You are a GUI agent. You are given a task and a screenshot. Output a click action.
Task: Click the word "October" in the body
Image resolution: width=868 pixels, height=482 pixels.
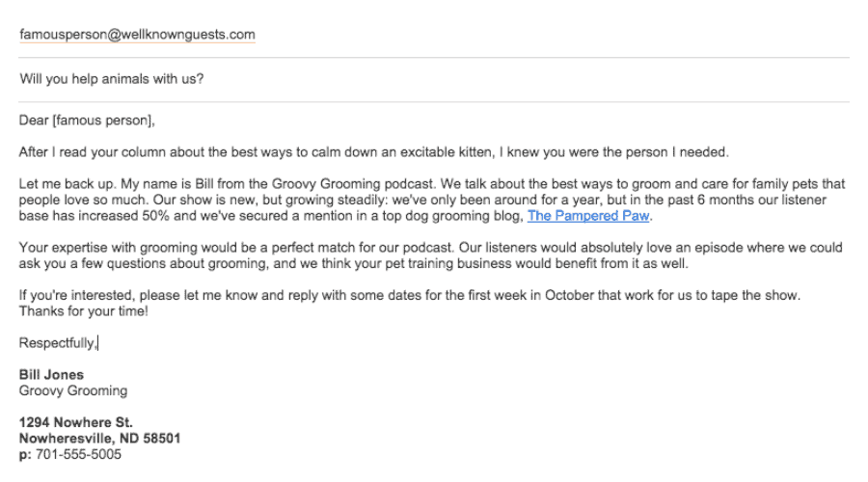tap(571, 295)
